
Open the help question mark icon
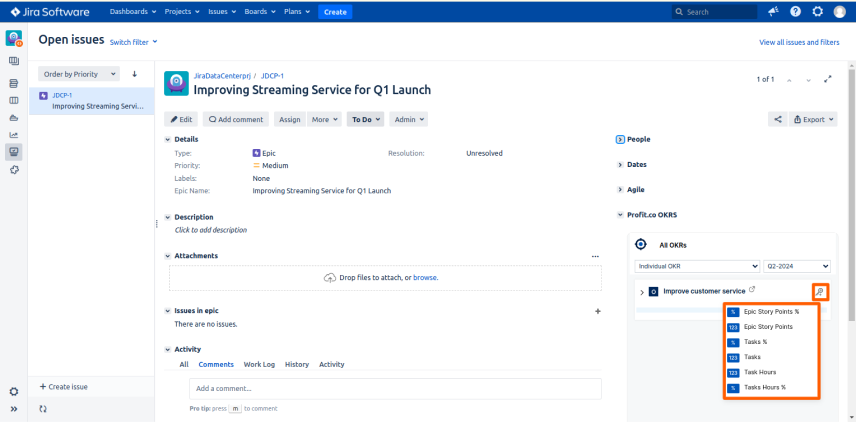(795, 11)
